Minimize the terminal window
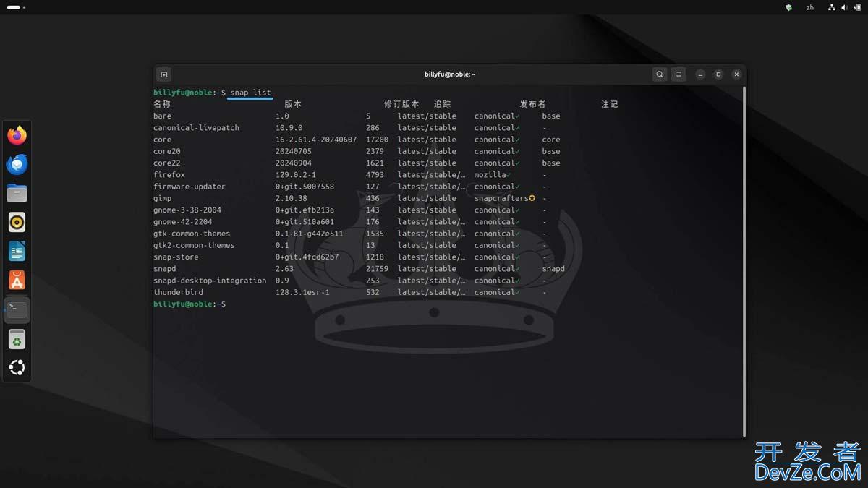Viewport: 868px width, 488px height. pos(700,74)
